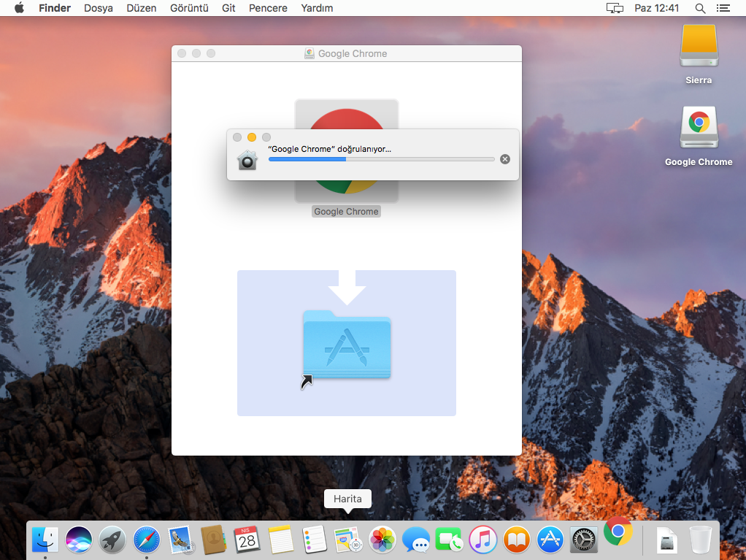Open Reminders from the Dock
This screenshot has height=560, width=746.
pos(315,540)
